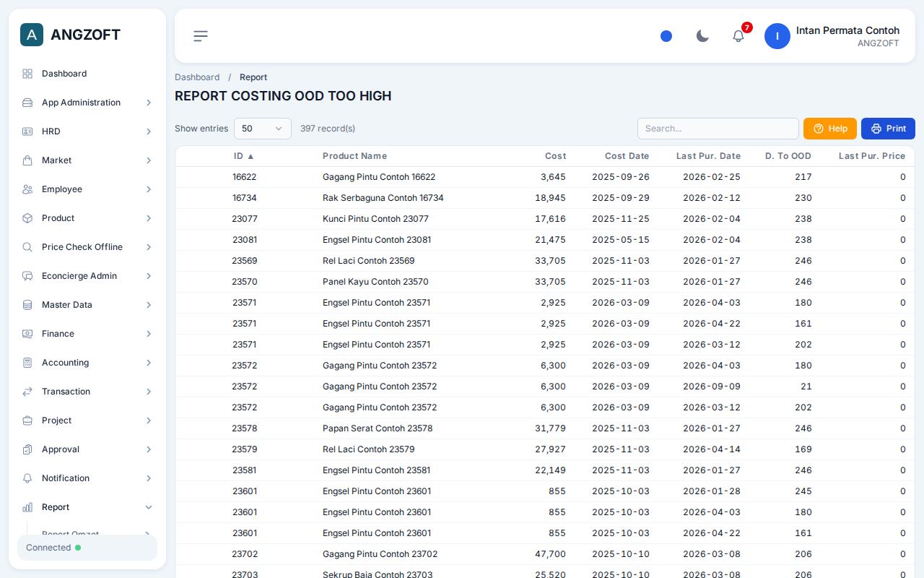Viewport: 924px width, 578px height.
Task: Expand the Market submenu chevron
Action: [149, 160]
